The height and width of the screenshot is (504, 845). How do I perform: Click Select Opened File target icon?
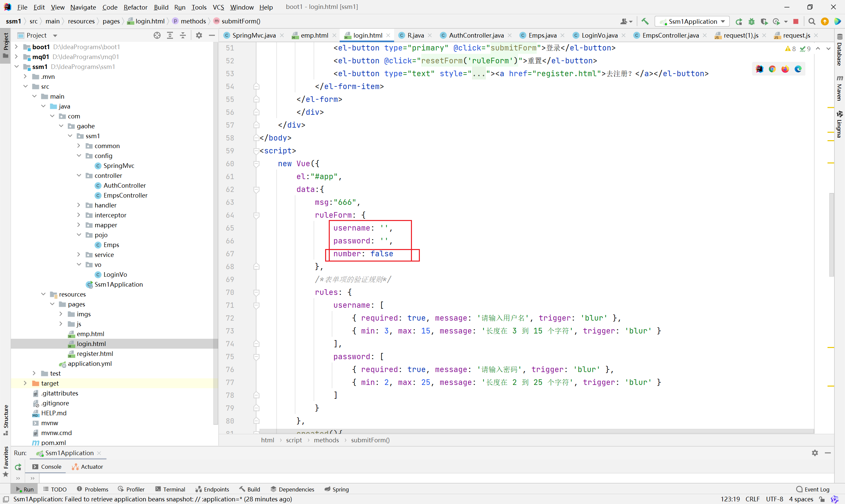click(x=157, y=35)
